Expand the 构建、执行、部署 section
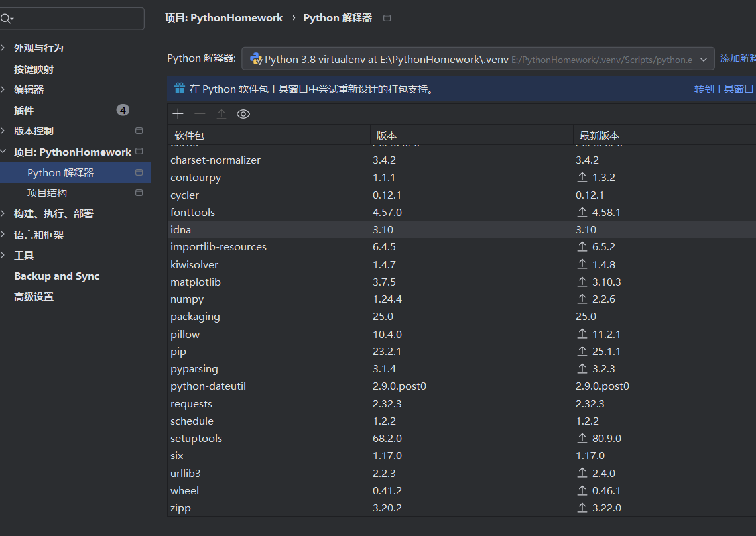This screenshot has width=756, height=536. pos(4,213)
